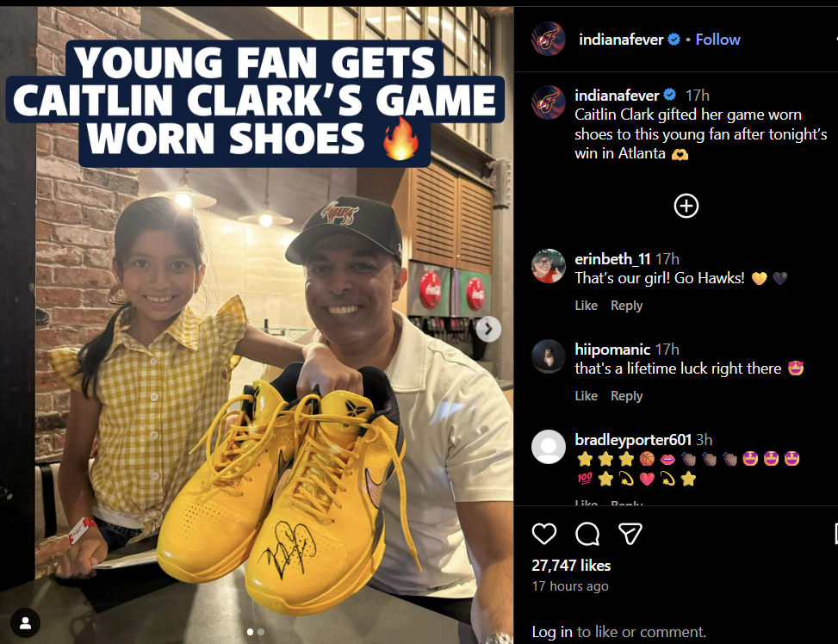
Task: Select the second carousel dot indicator
Action: (261, 632)
